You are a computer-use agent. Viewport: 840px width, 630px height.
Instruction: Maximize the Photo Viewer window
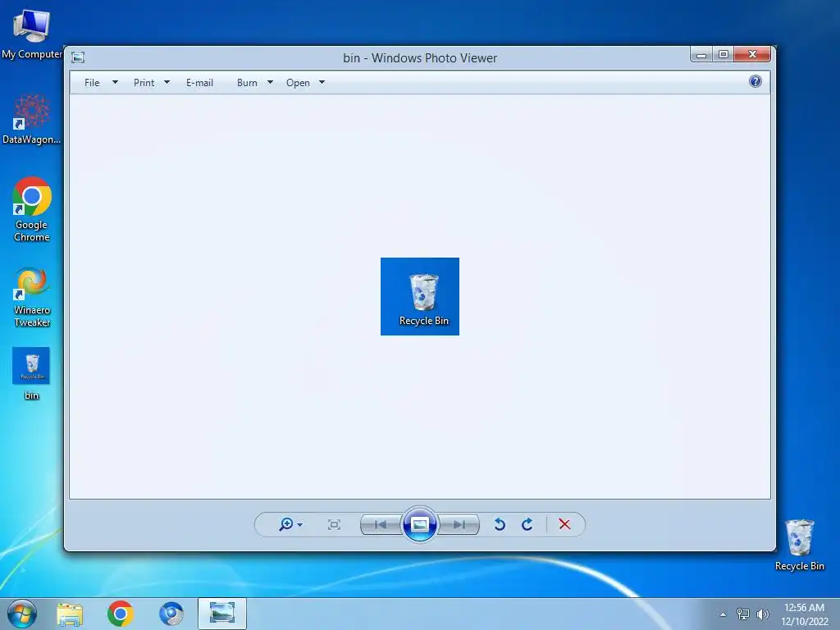click(x=724, y=55)
